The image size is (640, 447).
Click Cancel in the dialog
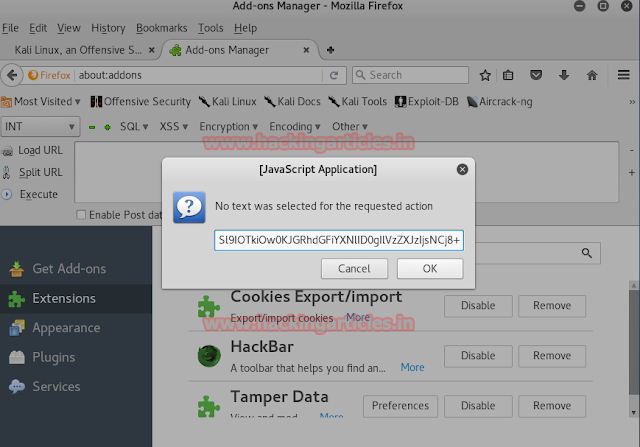click(x=354, y=269)
